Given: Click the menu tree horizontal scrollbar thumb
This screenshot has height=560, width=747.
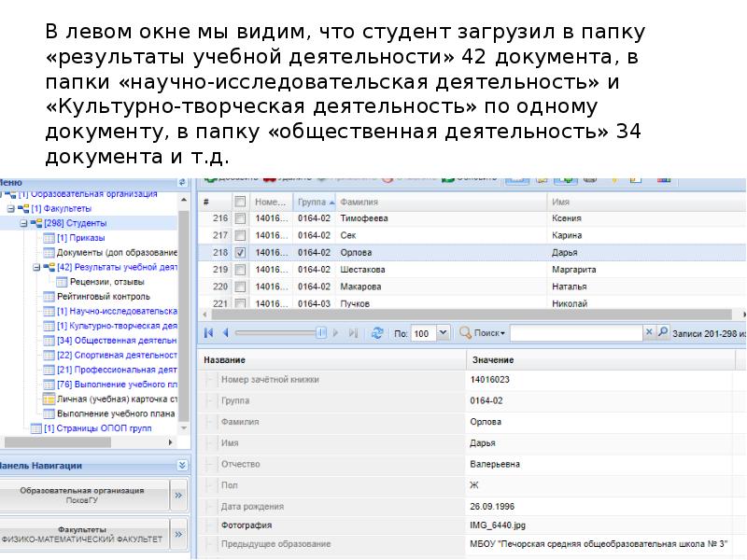Looking at the screenshot, I should [x=57, y=442].
